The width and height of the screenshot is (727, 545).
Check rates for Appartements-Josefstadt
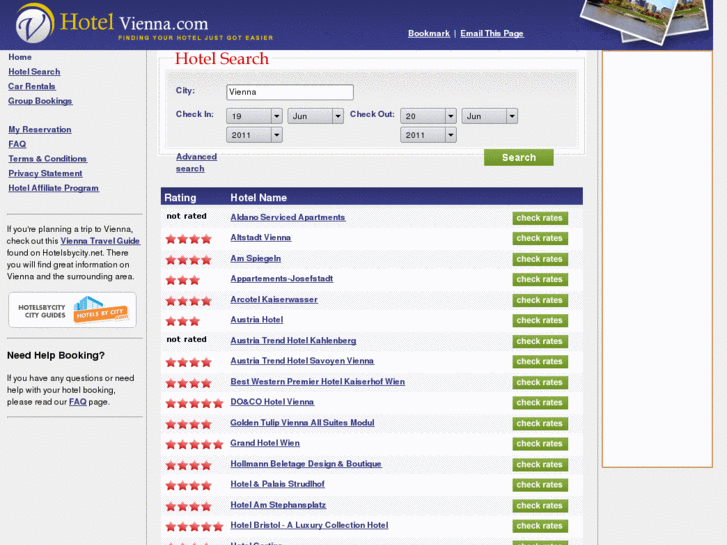coord(540,280)
